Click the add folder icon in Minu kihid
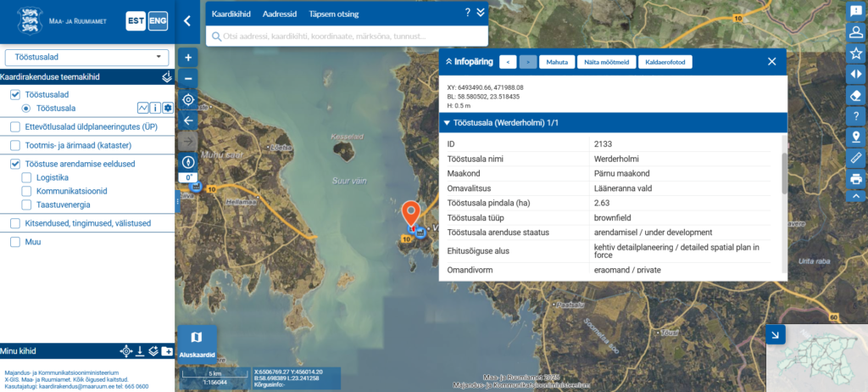The height and width of the screenshot is (392, 868). tap(168, 350)
